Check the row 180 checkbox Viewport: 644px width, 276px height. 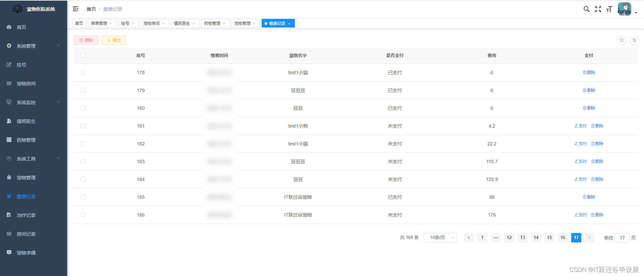point(83,108)
